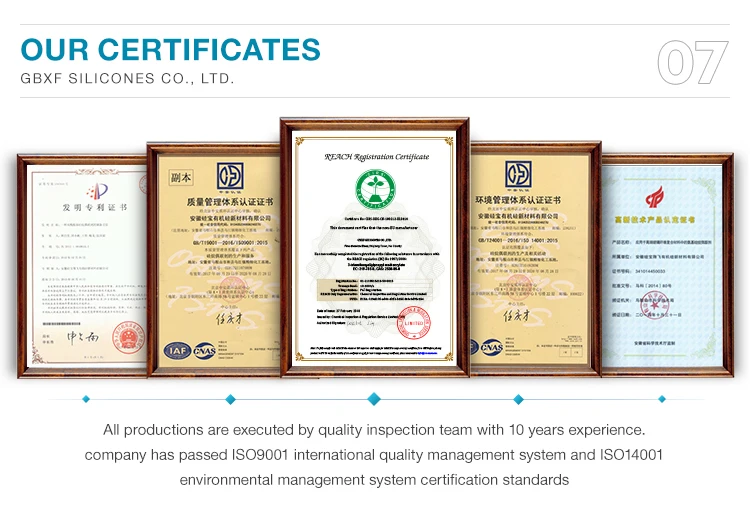Click the red LIMITED stamp on the REACH certificate
The image size is (750, 515).
click(414, 322)
